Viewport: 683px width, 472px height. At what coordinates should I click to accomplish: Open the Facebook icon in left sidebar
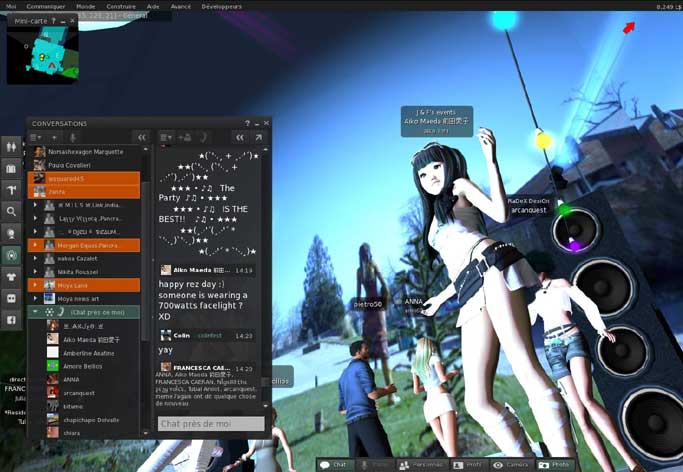click(12, 320)
